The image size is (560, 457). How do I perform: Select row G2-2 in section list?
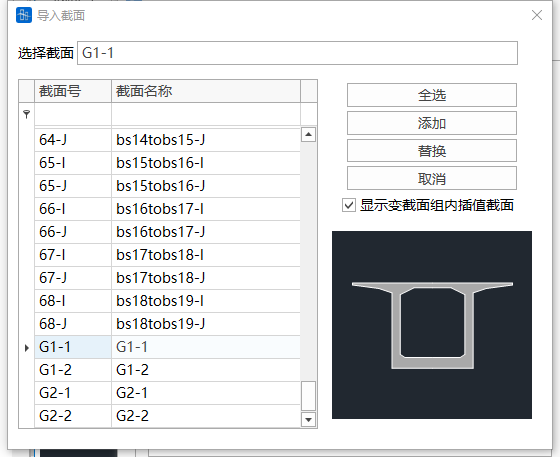pos(167,416)
